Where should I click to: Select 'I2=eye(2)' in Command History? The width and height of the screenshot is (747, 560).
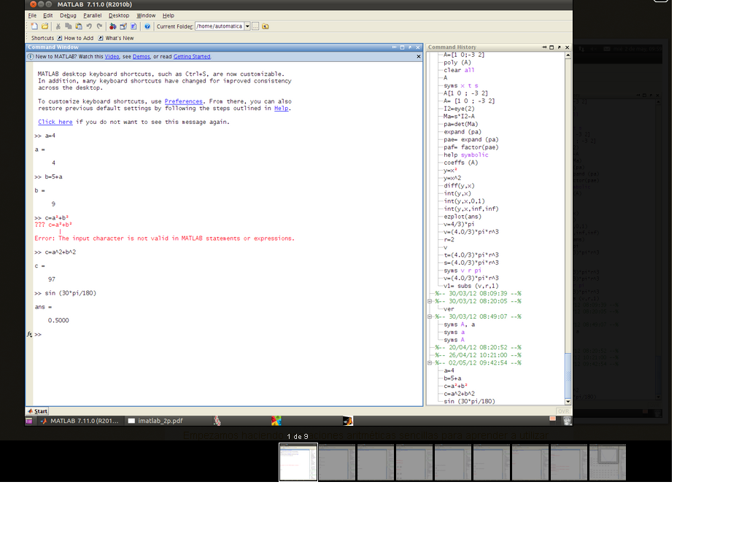[459, 109]
